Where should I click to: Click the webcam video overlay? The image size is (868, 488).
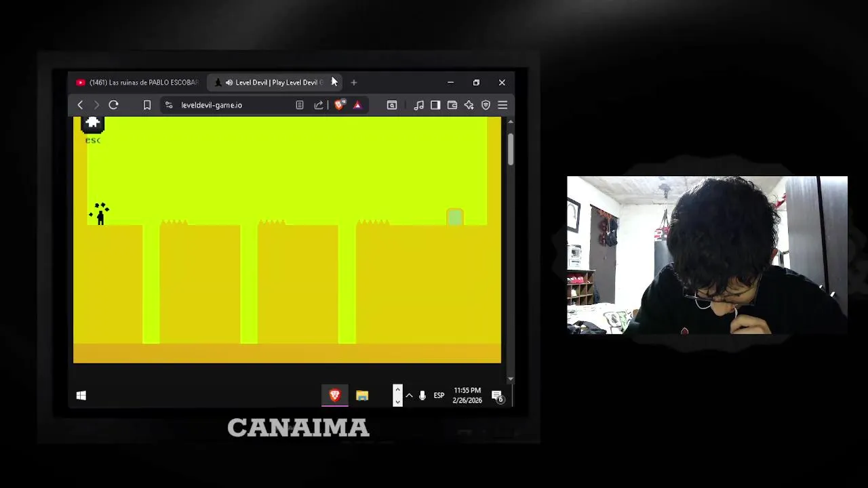[707, 255]
